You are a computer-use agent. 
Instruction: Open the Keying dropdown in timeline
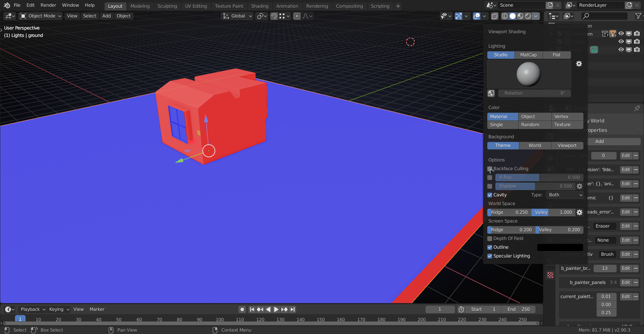click(x=59, y=309)
